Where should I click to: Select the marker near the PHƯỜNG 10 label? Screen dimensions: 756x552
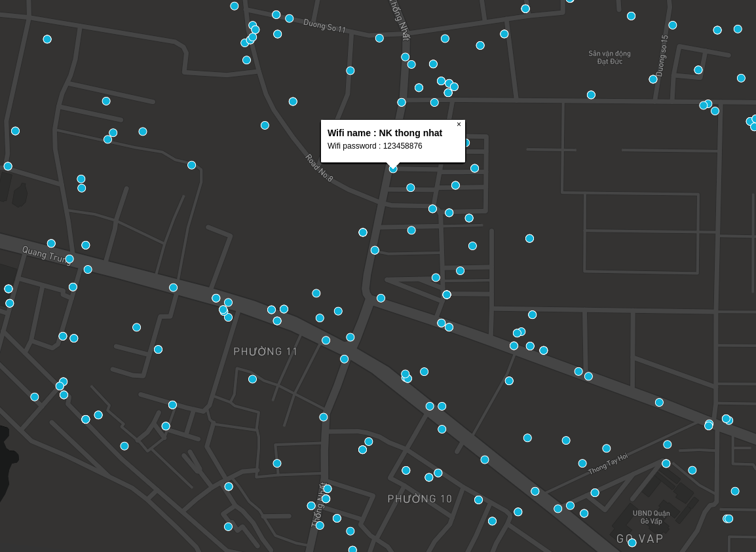click(428, 478)
